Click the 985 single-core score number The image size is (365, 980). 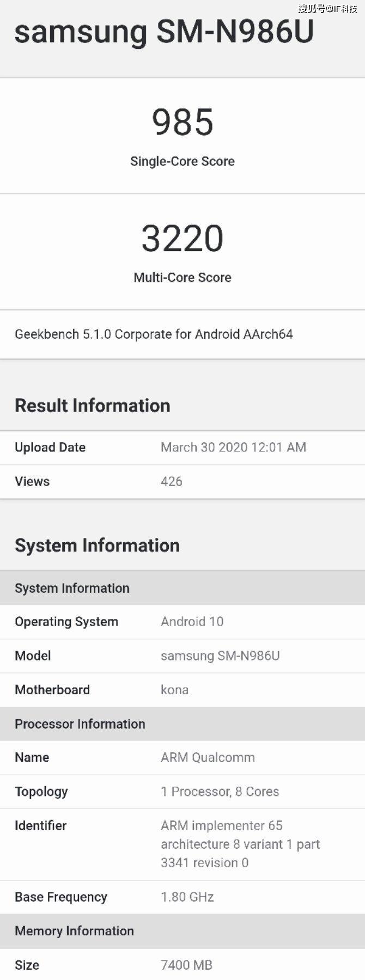(182, 122)
